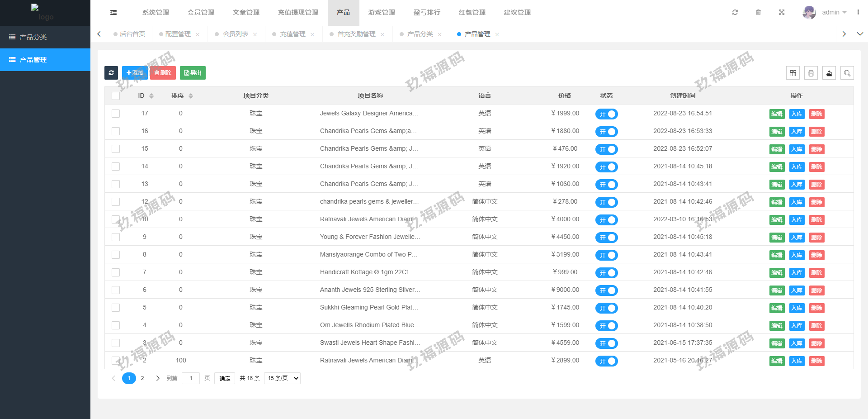Sort the table by the ID column arrows

tap(151, 96)
